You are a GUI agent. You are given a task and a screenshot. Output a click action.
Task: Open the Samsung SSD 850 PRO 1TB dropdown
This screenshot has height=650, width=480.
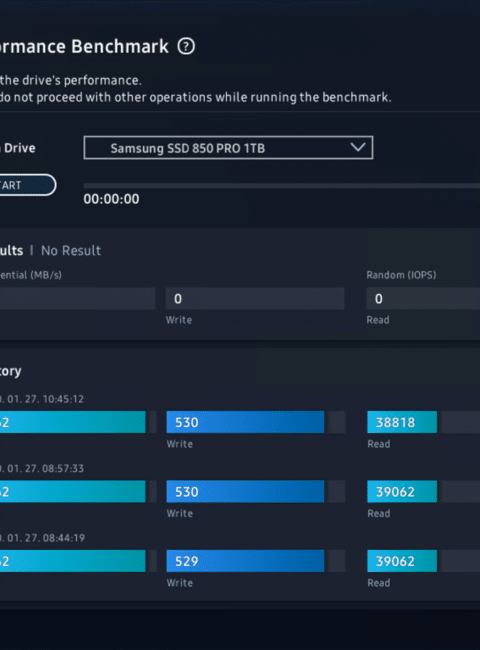click(x=228, y=148)
